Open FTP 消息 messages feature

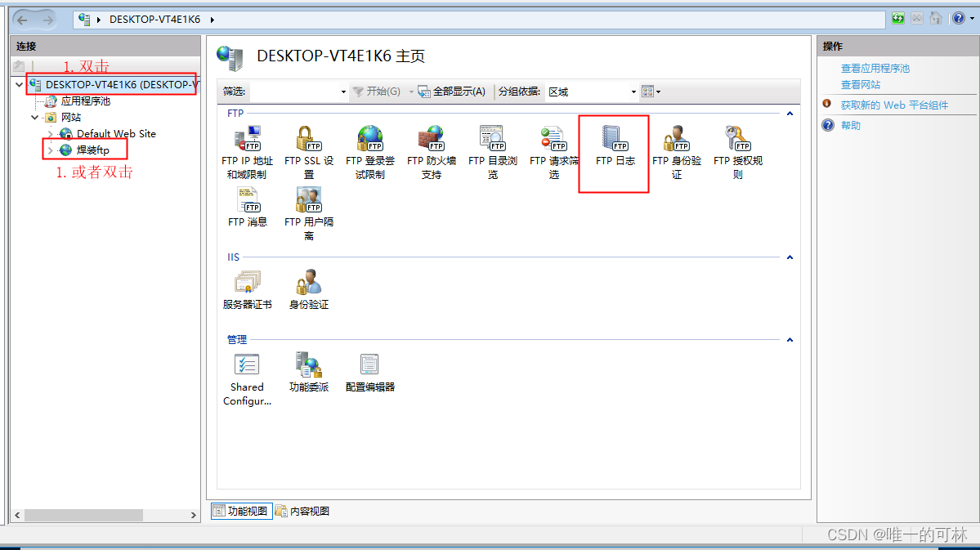248,207
